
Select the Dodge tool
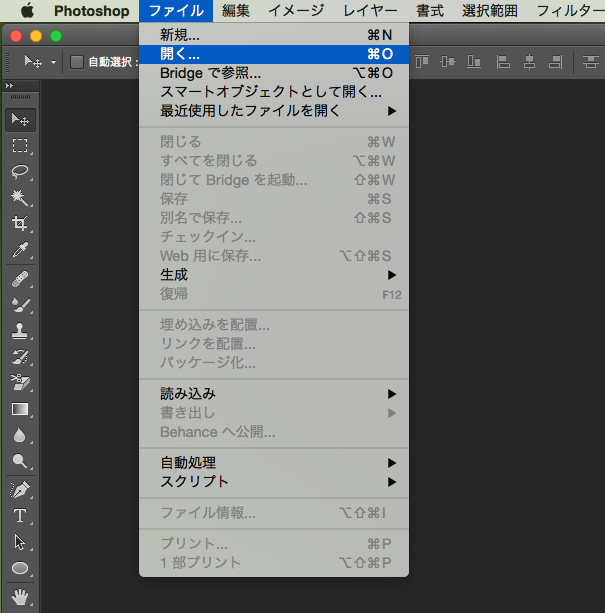tap(20, 461)
